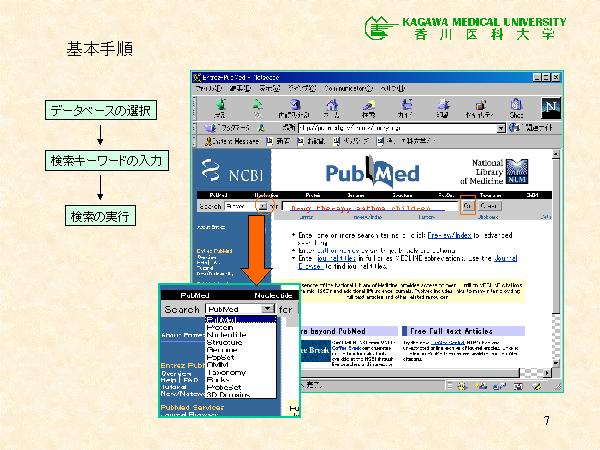
Task: Select Taxonomy in the enlarged dropdown list
Action: [x=225, y=371]
